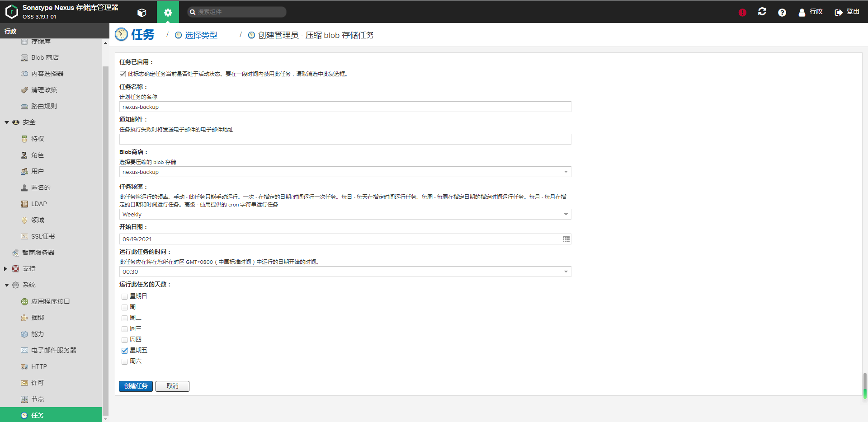Click 创建任务 button
Viewport: 868px width, 422px height.
136,386
